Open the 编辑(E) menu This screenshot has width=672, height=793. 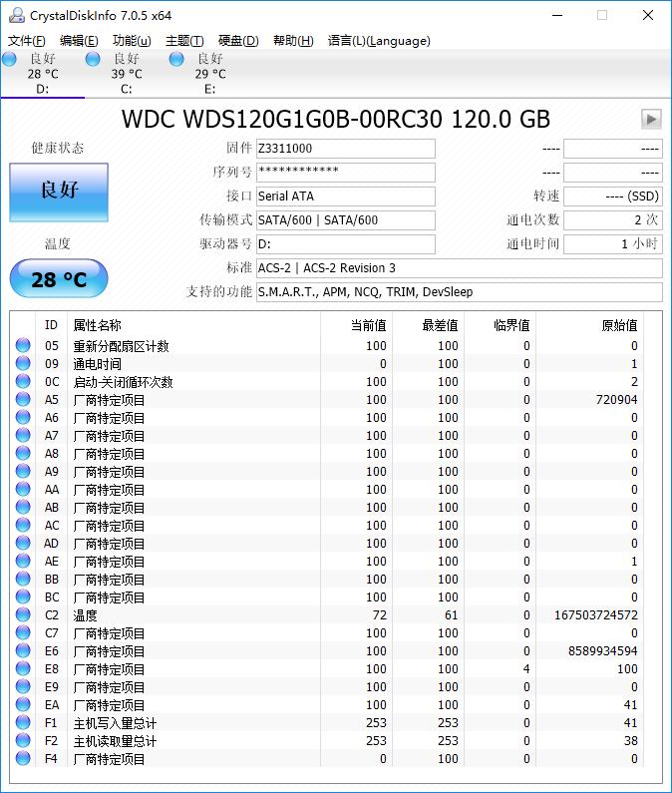(x=79, y=41)
